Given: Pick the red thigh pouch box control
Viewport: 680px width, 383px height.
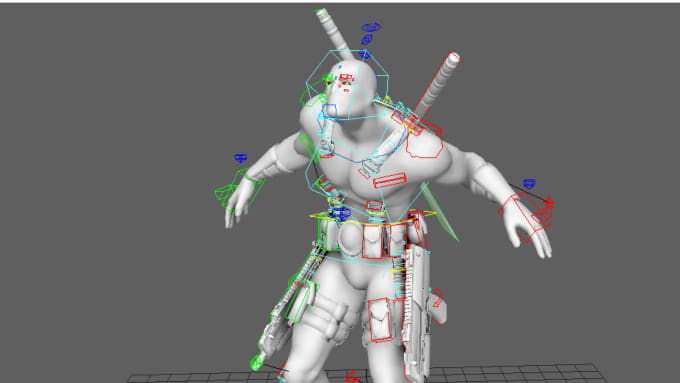Looking at the screenshot, I should click(x=380, y=320).
